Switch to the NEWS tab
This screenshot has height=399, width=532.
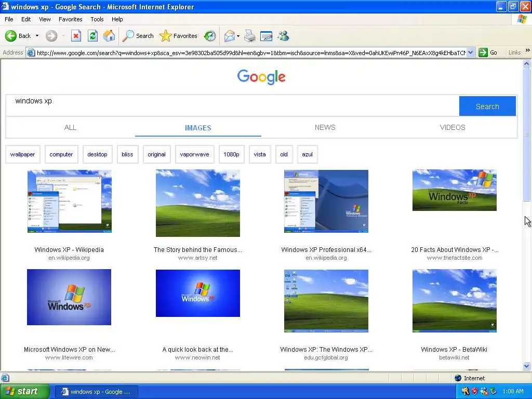pyautogui.click(x=325, y=128)
